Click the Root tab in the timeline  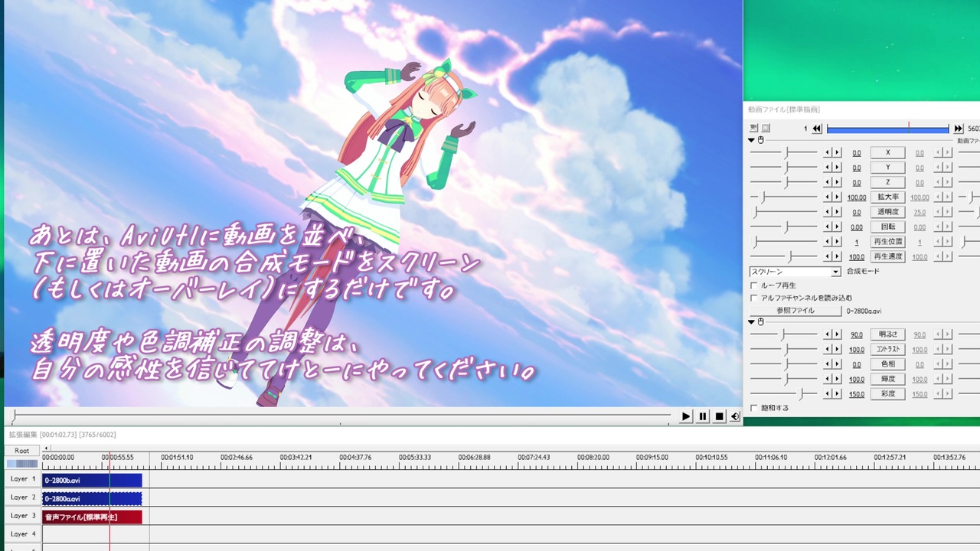point(21,451)
